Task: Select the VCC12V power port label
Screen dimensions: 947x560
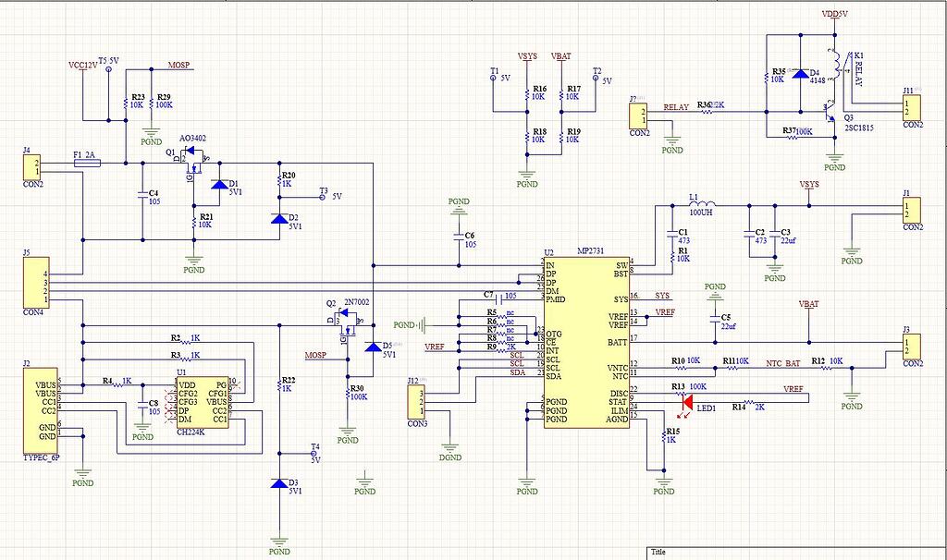Action: click(x=82, y=67)
